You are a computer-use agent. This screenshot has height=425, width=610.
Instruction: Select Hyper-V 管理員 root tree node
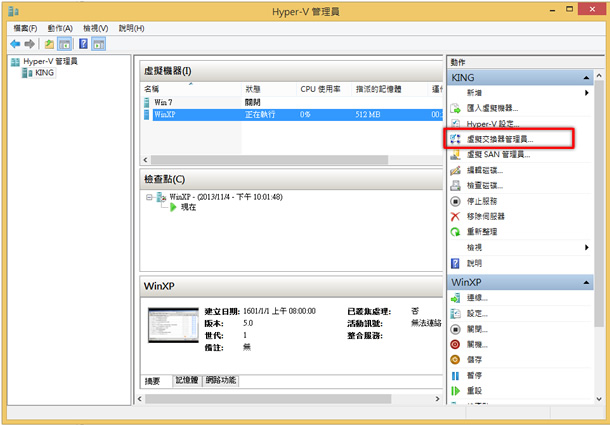click(51, 61)
